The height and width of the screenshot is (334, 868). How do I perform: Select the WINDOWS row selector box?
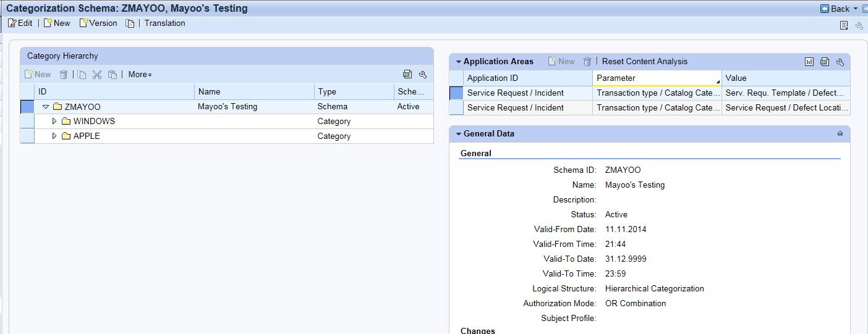coord(27,121)
